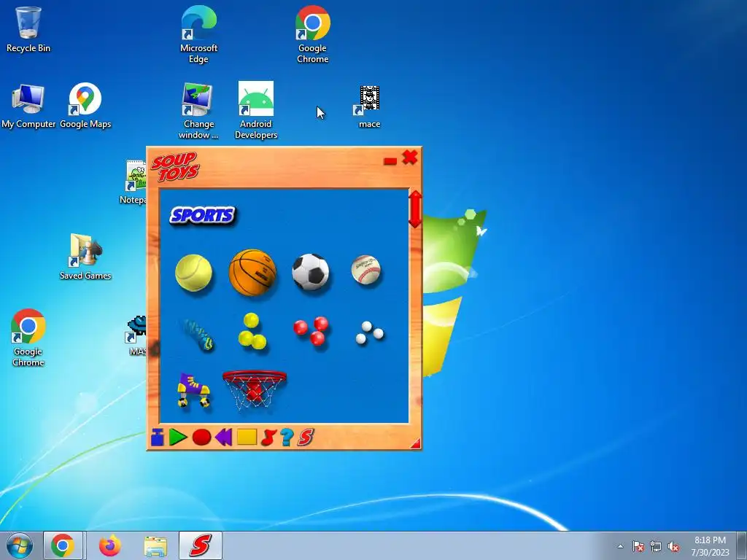Open the taskbar clock and date

point(710,546)
